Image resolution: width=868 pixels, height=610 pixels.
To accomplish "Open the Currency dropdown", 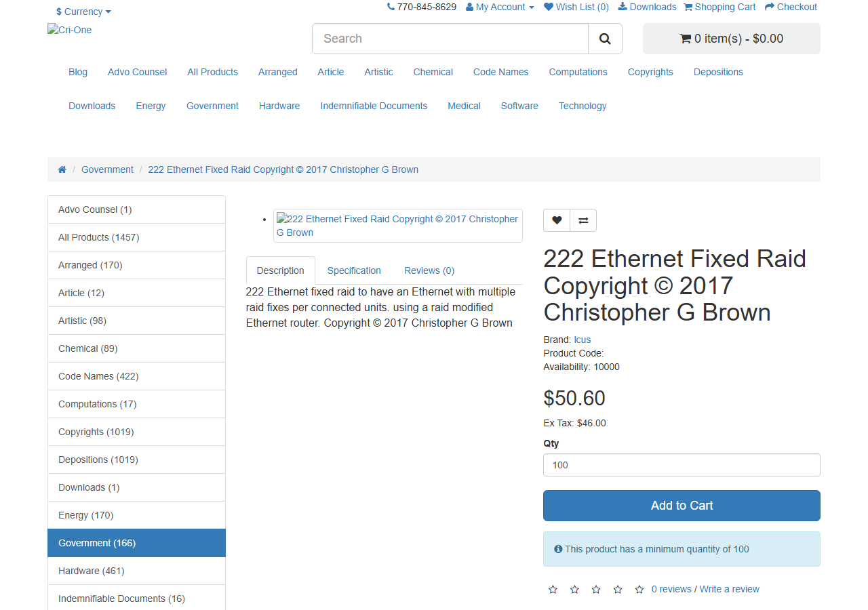I will pos(83,12).
